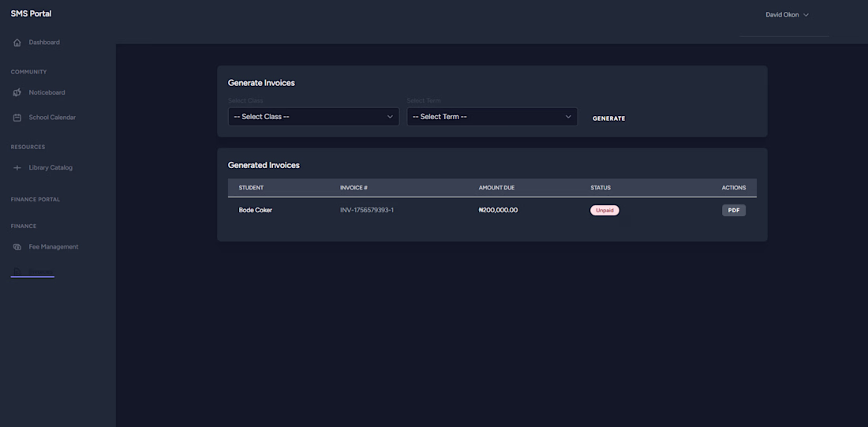Click the SMS Portal logo text
This screenshot has height=427, width=868.
(31, 13)
